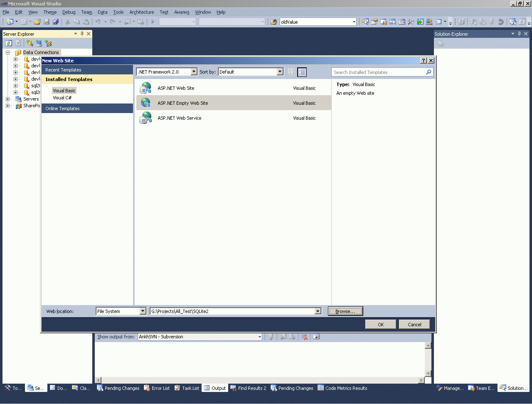Click Connect to Server in Server Explorer

click(39, 43)
